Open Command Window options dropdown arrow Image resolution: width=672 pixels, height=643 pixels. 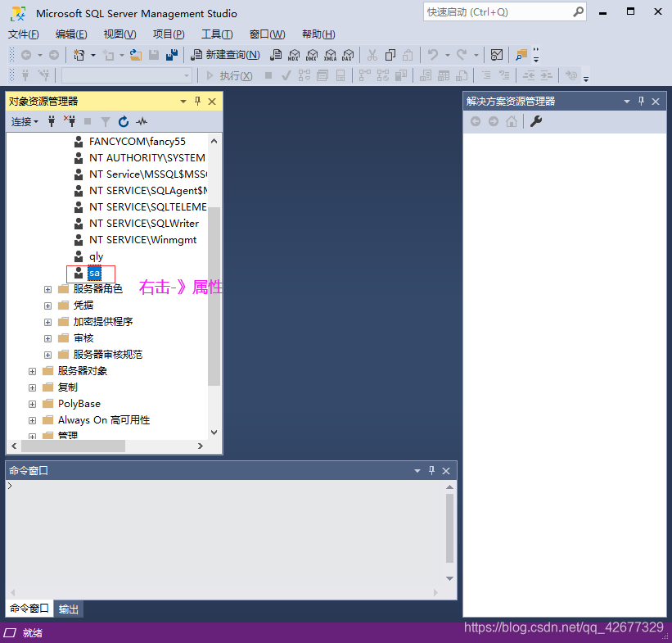(x=417, y=471)
